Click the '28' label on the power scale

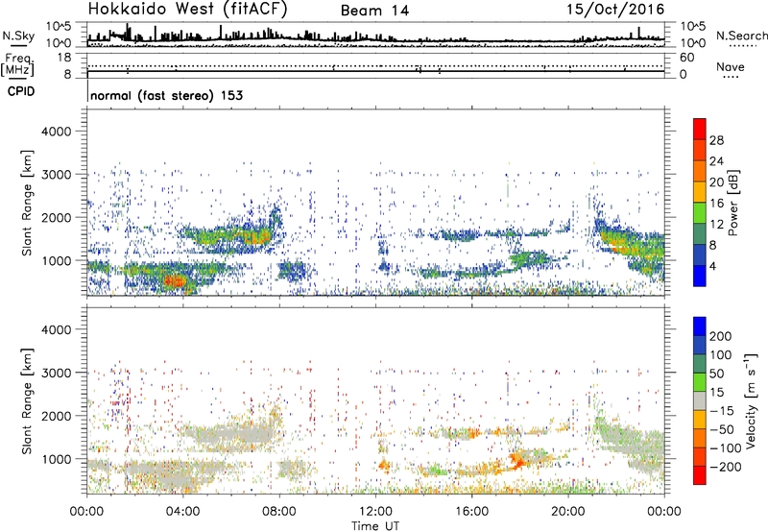pyautogui.click(x=716, y=140)
